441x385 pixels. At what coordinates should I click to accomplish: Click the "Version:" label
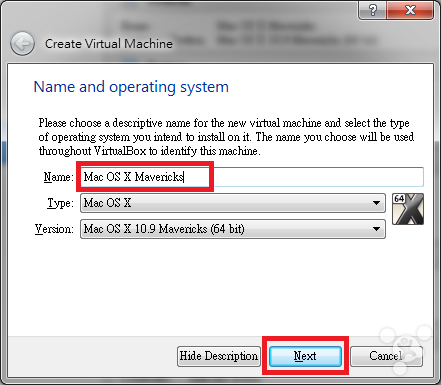(54, 229)
